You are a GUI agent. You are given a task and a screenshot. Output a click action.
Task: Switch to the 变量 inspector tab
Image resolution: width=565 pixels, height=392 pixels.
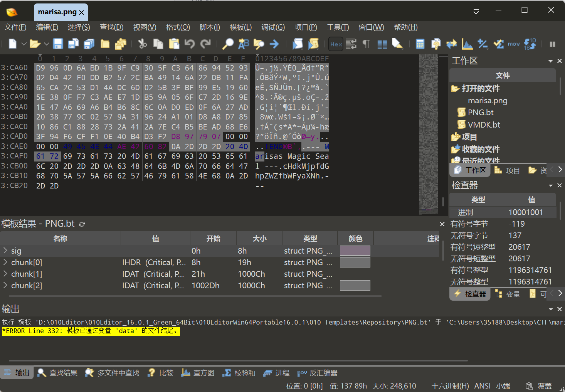[x=508, y=294]
